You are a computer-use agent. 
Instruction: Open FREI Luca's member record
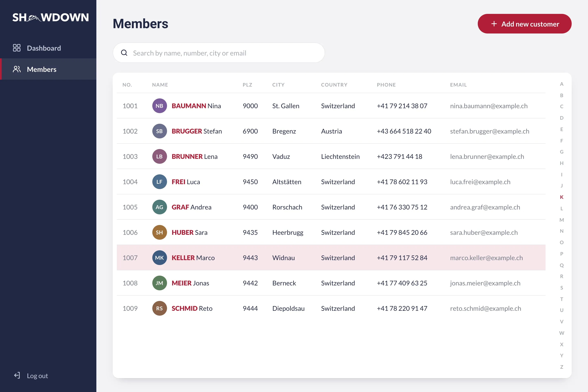click(331, 182)
